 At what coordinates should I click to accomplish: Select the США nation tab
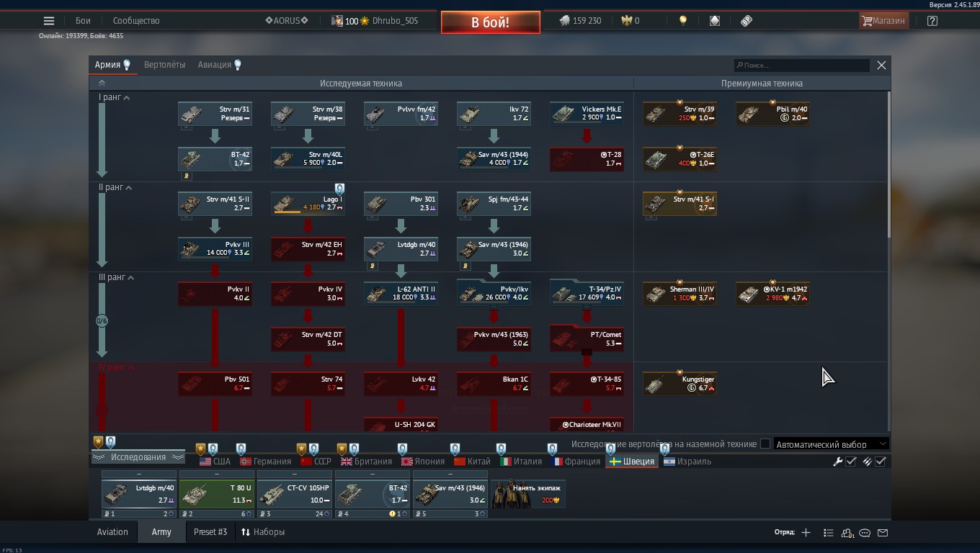[215, 462]
